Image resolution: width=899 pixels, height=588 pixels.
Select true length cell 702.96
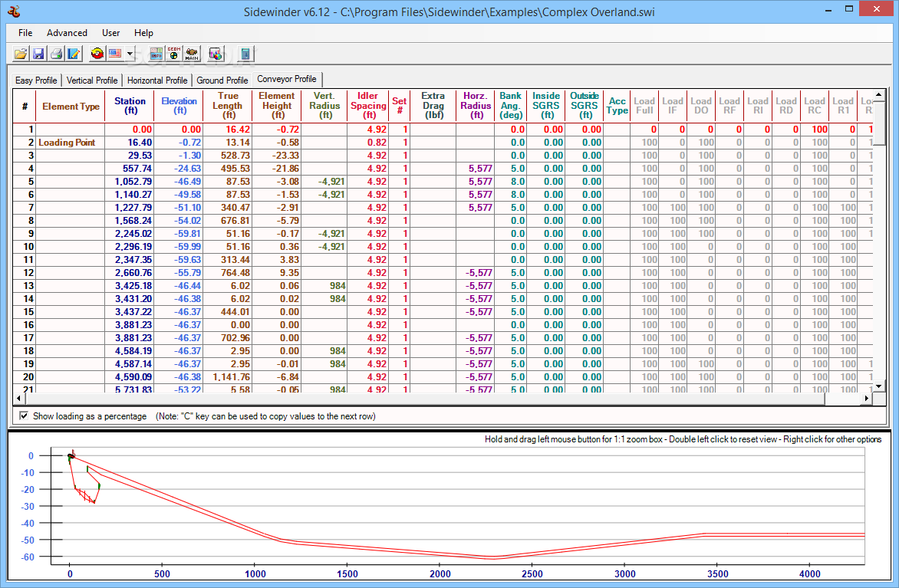click(x=228, y=338)
